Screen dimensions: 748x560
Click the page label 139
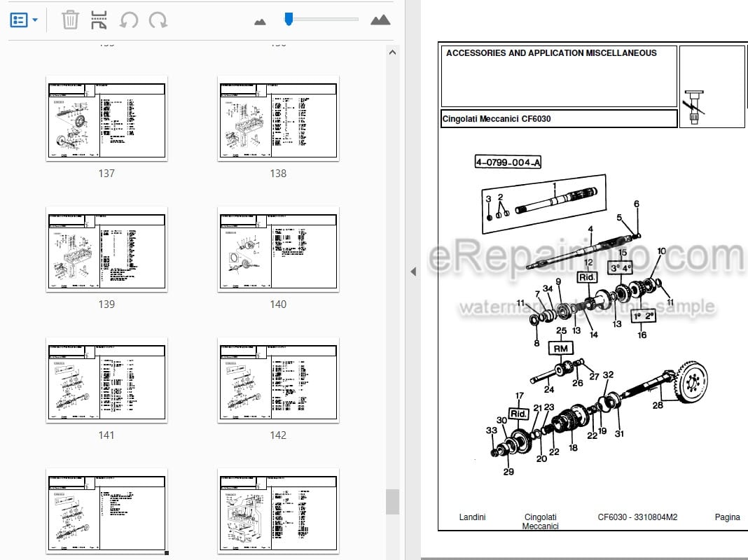(x=106, y=304)
